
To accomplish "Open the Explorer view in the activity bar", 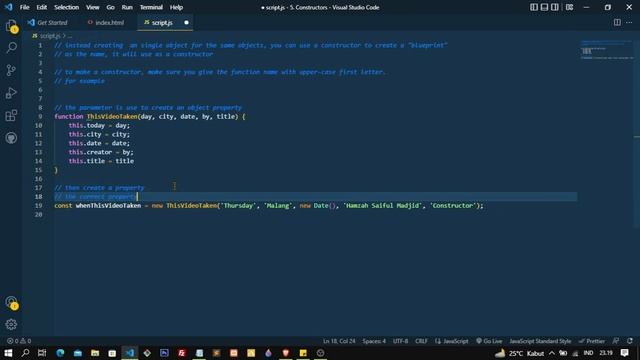I will 11,26.
